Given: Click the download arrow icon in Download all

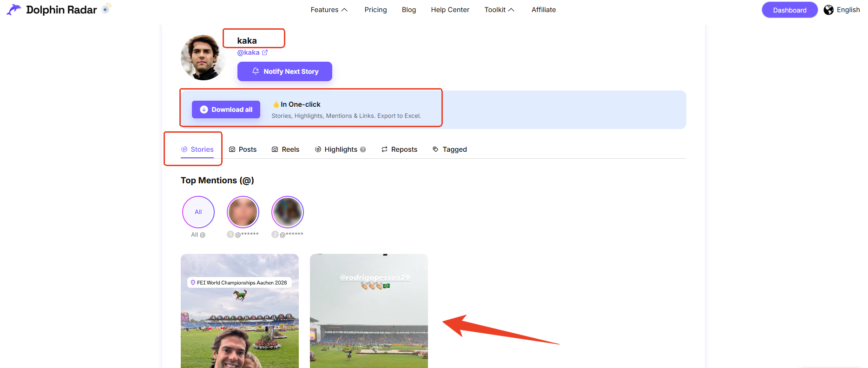Looking at the screenshot, I should click(204, 110).
